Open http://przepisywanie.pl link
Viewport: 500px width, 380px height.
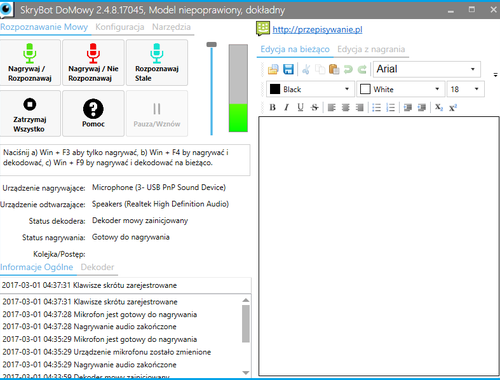pos(317,30)
